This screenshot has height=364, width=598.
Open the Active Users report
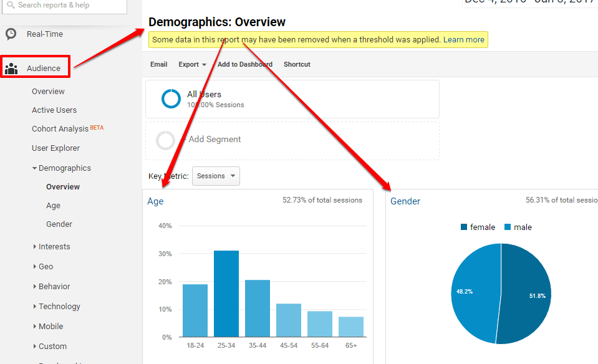point(54,110)
